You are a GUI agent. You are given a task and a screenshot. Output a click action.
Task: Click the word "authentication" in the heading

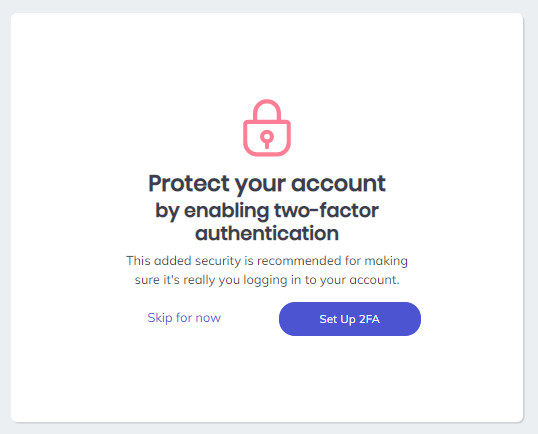267,233
